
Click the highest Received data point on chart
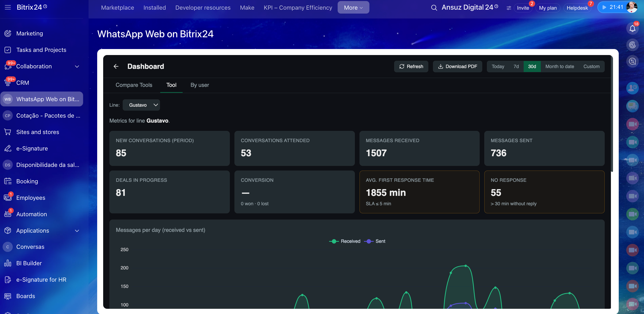coord(466,266)
